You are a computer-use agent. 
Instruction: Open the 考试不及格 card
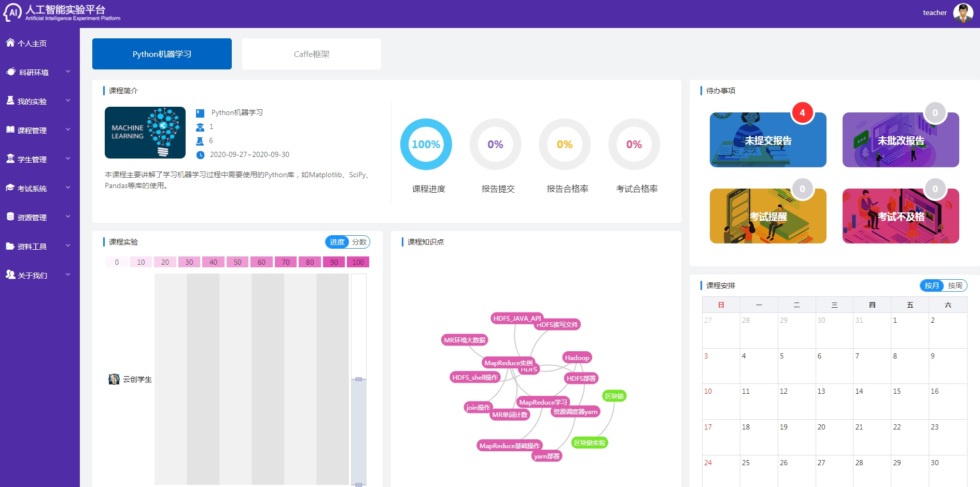click(900, 216)
